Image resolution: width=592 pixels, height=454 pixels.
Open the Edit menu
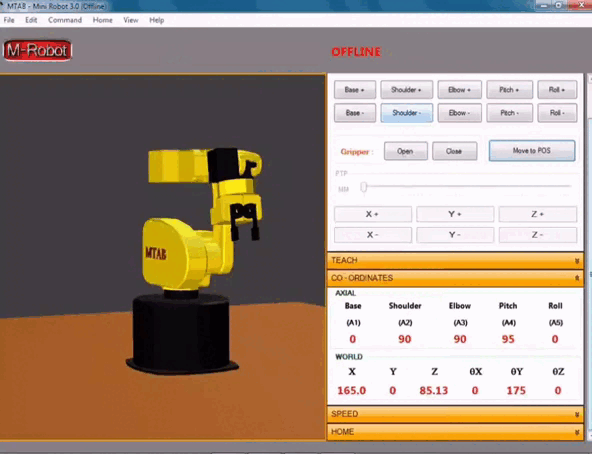(x=31, y=20)
